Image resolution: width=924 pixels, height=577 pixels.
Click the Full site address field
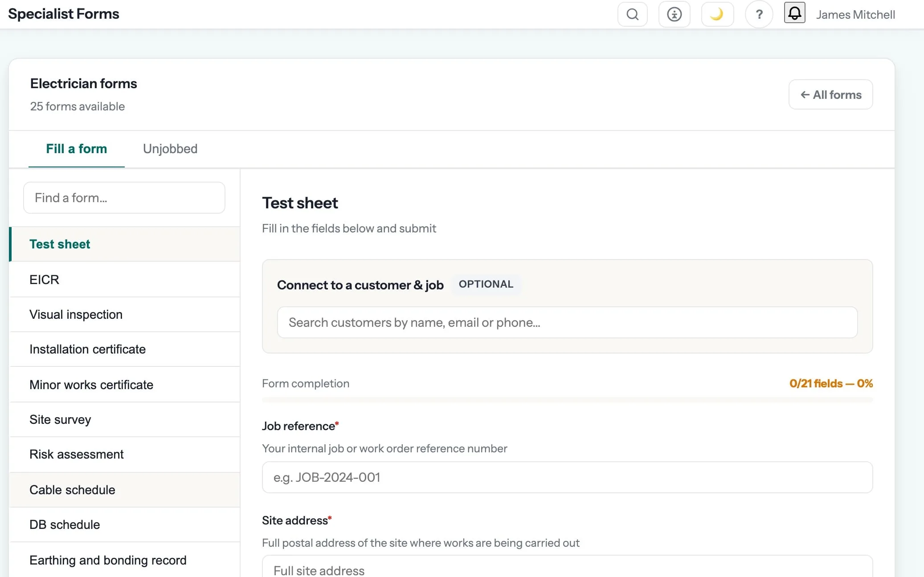(567, 566)
